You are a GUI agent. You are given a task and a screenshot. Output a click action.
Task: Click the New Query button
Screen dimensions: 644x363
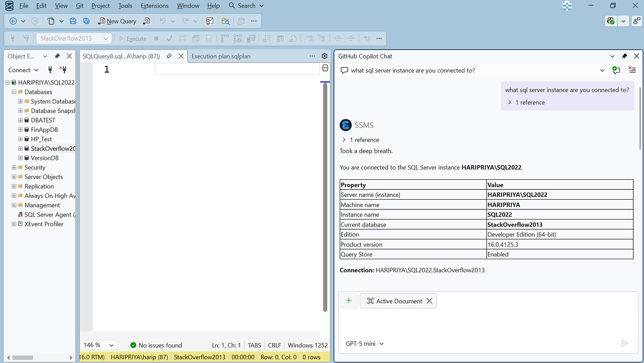point(117,21)
